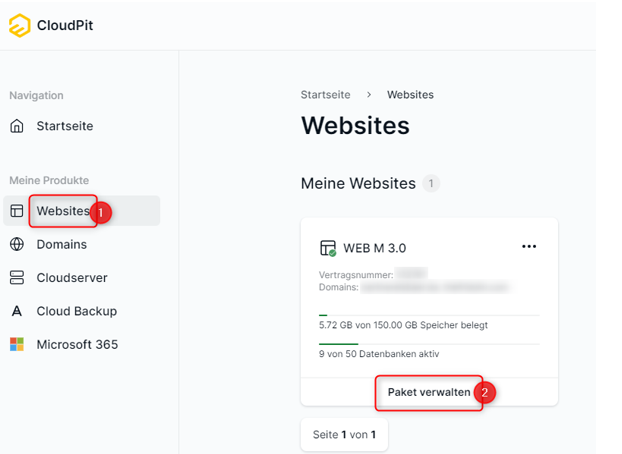Click the Websites layout icon in sidebar
Image resolution: width=622 pixels, height=454 pixels.
17,211
